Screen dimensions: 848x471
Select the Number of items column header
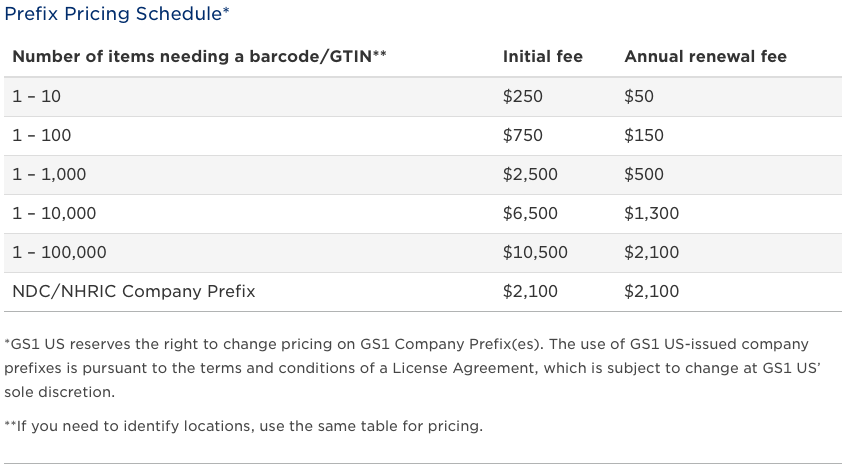[x=200, y=56]
